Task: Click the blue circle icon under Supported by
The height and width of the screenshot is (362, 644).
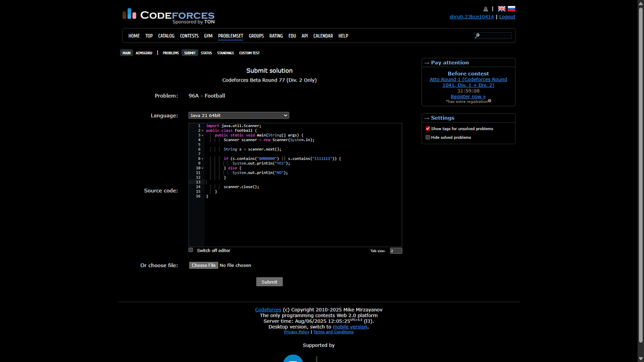Action: [x=293, y=358]
